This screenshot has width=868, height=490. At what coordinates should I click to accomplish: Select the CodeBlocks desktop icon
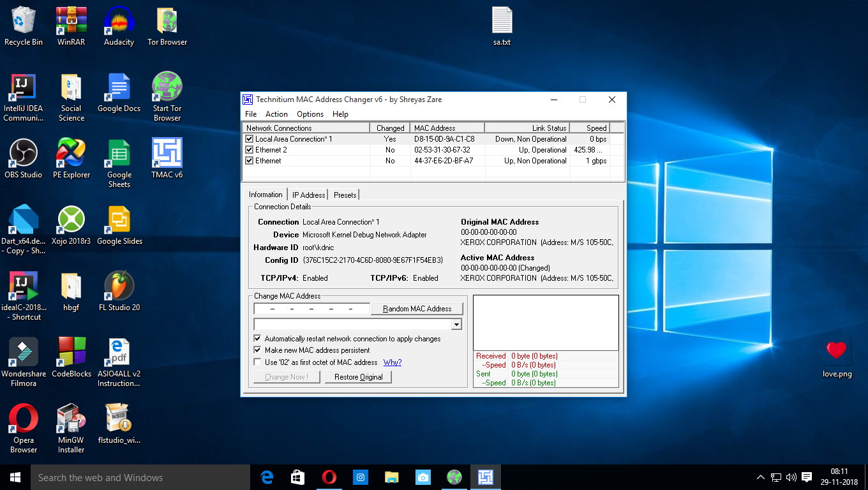(71, 358)
